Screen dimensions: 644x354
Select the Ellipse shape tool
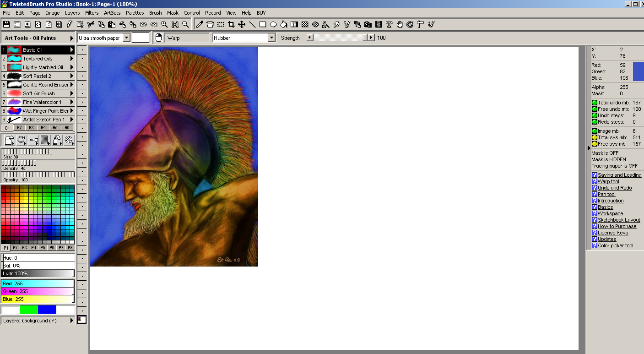(273, 24)
